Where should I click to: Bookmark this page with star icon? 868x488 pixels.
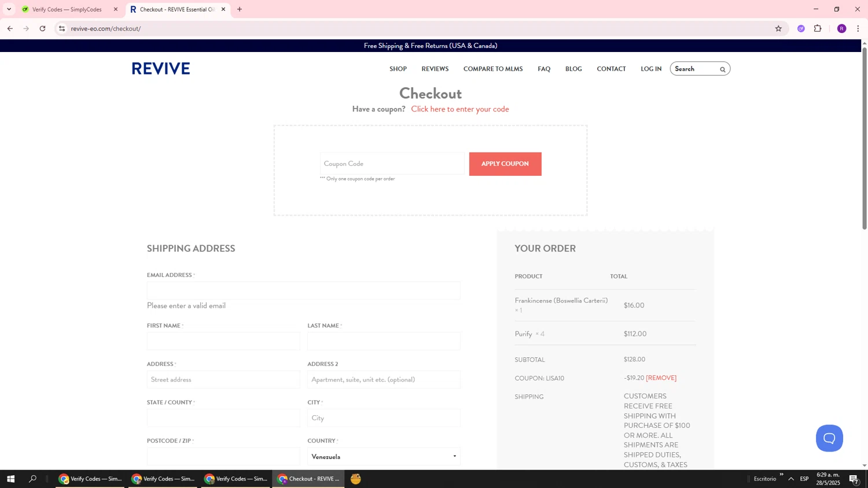click(x=778, y=28)
